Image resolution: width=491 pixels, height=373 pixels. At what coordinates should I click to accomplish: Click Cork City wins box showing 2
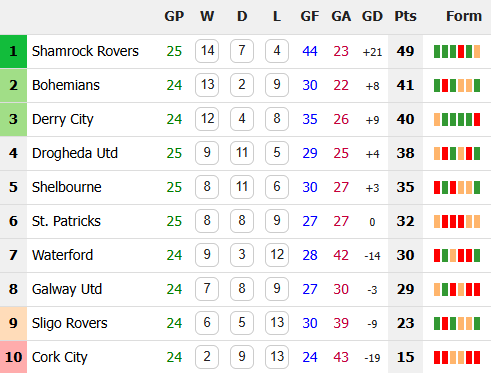click(207, 357)
